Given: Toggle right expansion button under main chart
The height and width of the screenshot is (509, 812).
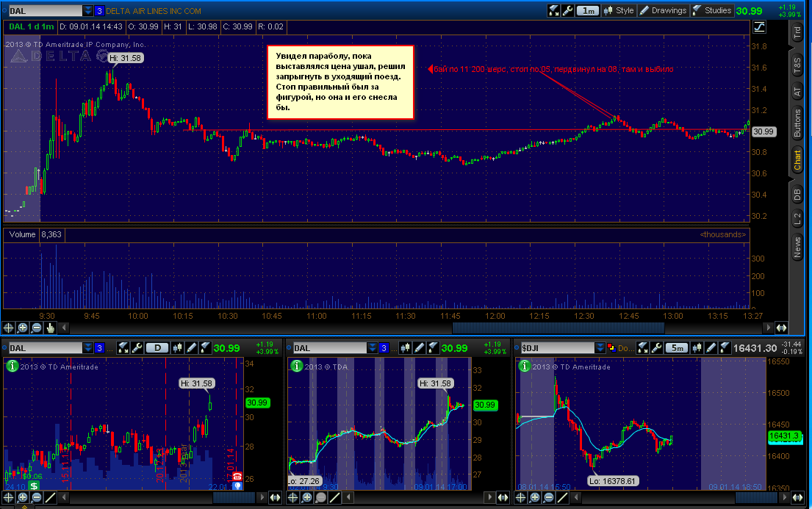Looking at the screenshot, I should pyautogui.click(x=781, y=328).
